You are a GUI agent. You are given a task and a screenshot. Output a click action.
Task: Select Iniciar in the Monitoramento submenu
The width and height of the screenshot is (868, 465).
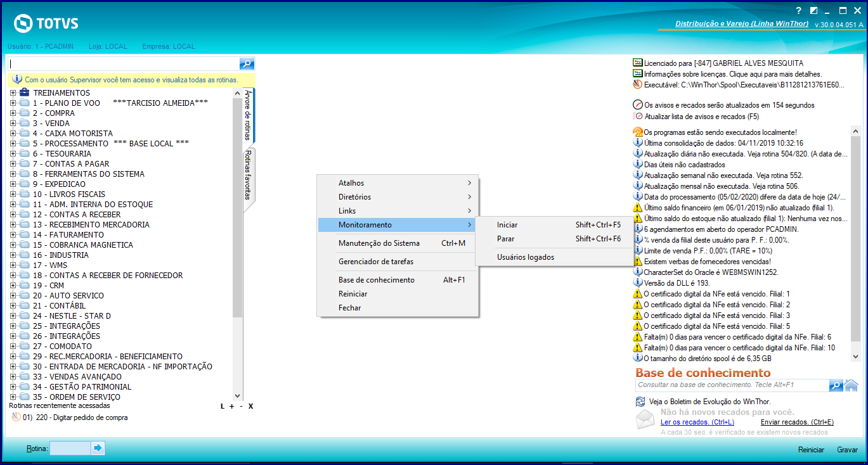[x=555, y=225]
